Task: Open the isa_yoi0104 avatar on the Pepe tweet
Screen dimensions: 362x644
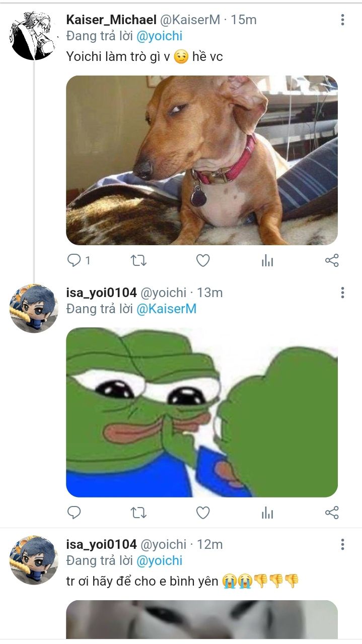Action: [34, 309]
